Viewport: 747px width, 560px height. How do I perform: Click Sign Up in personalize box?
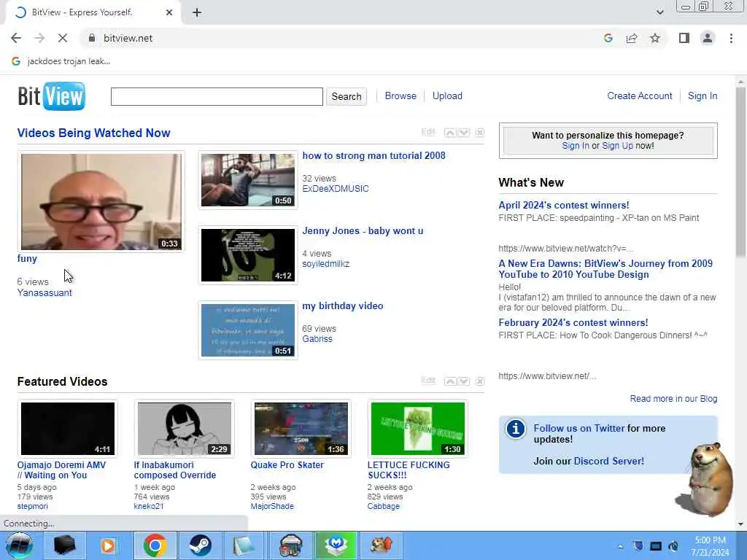click(617, 146)
